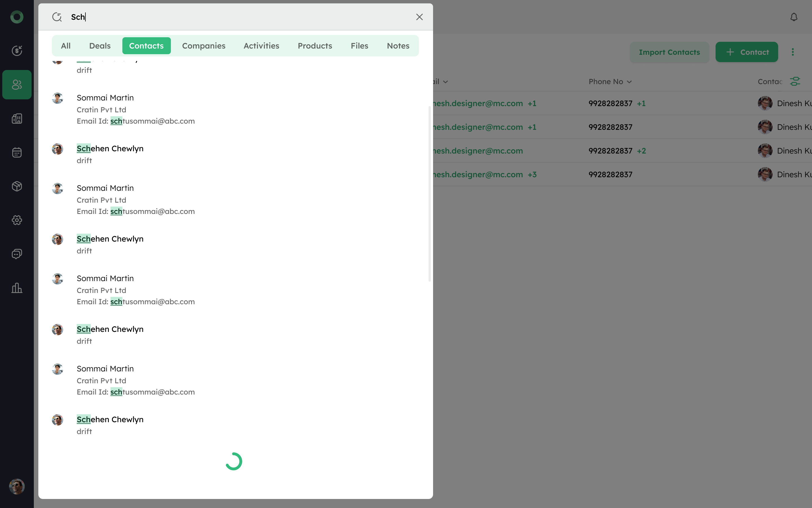The image size is (812, 508).
Task: Switch to the Activities tab
Action: tap(261, 46)
